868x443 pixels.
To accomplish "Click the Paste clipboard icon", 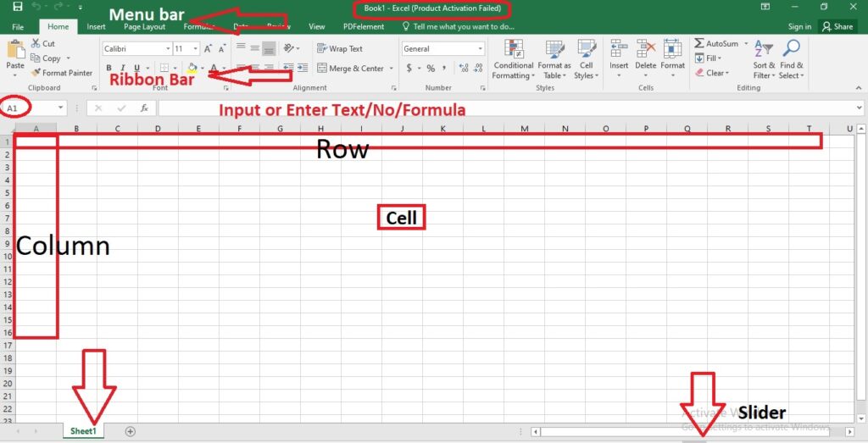I will [15, 51].
